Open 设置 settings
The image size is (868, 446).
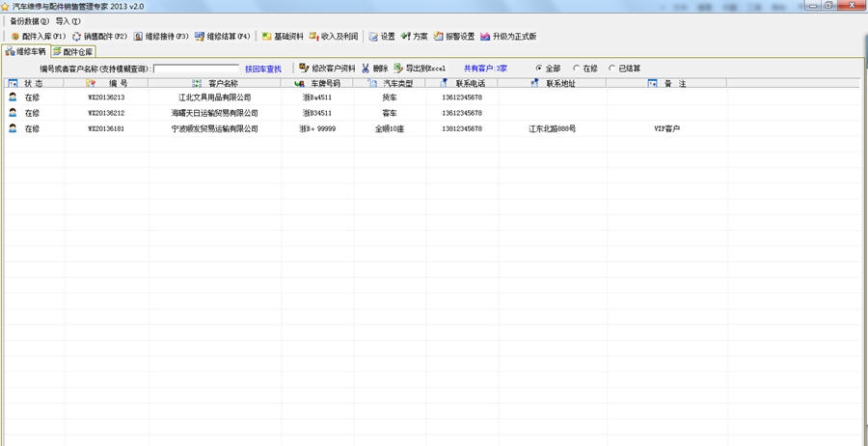(x=382, y=37)
